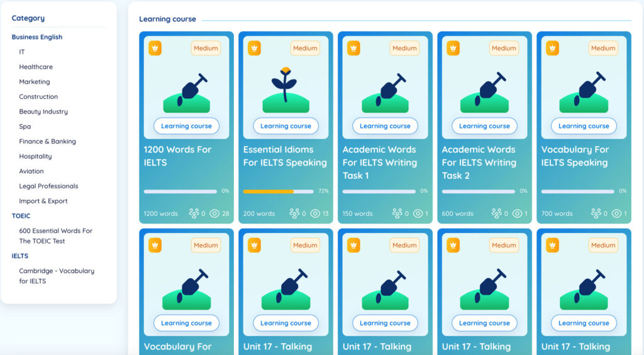This screenshot has height=355, width=644.
Task: Select Beauty Industry category
Action: coord(43,111)
